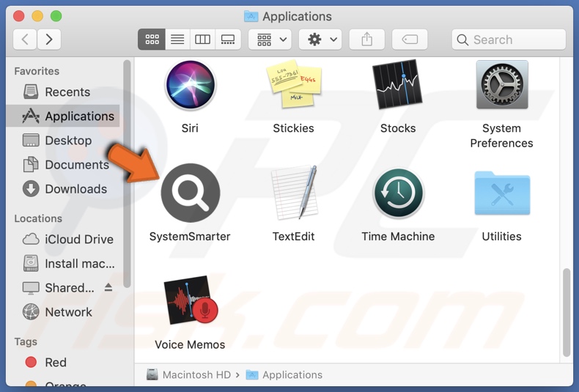The width and height of the screenshot is (579, 392).
Task: Click the TextEdit name label
Action: click(294, 237)
